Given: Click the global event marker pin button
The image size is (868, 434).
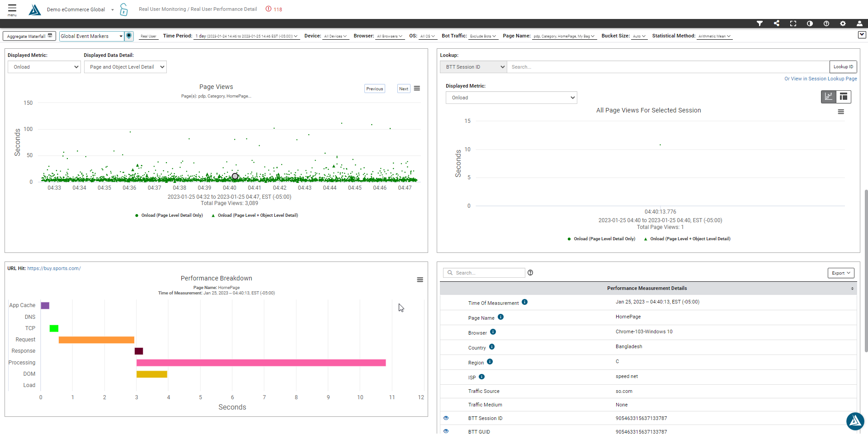Looking at the screenshot, I should (x=129, y=36).
